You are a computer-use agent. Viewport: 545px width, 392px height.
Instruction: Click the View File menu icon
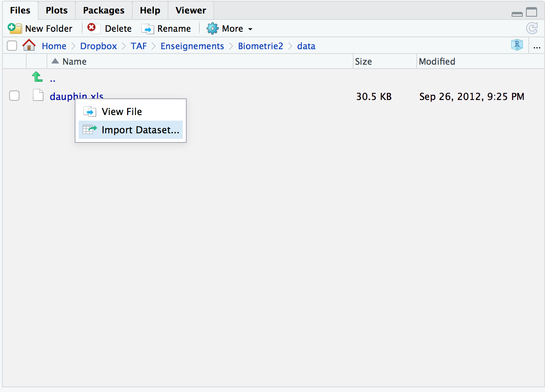point(90,111)
